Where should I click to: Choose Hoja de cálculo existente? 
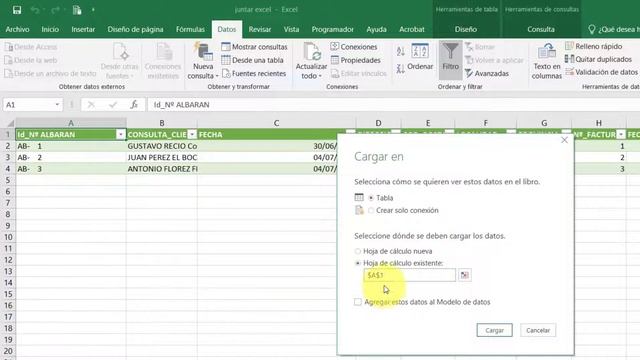[x=358, y=263]
